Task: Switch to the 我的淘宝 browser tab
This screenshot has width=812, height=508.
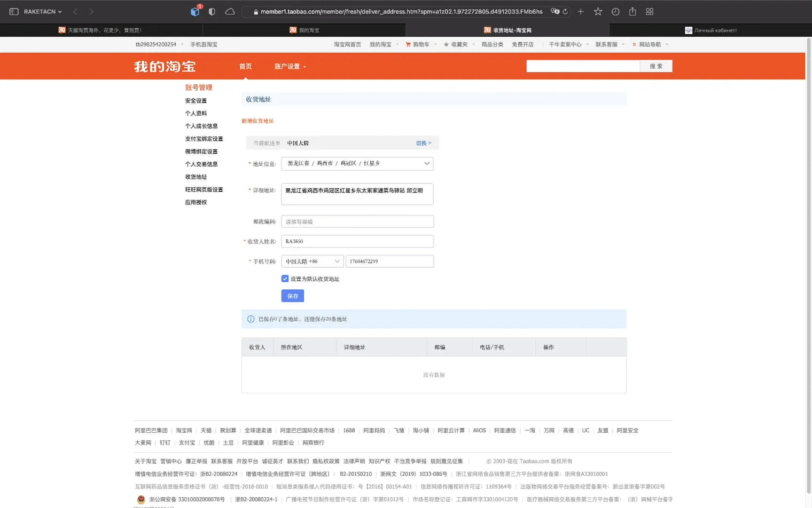Action: click(304, 30)
